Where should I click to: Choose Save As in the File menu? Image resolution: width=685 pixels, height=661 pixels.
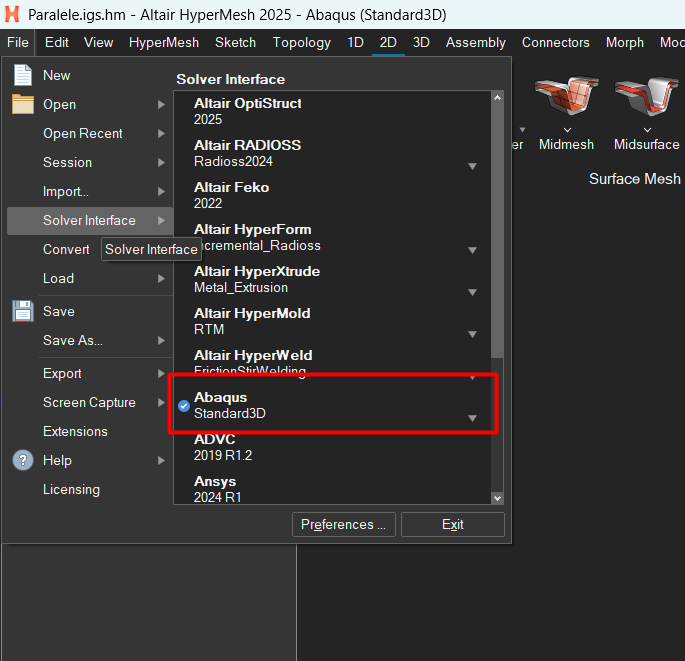coord(90,340)
